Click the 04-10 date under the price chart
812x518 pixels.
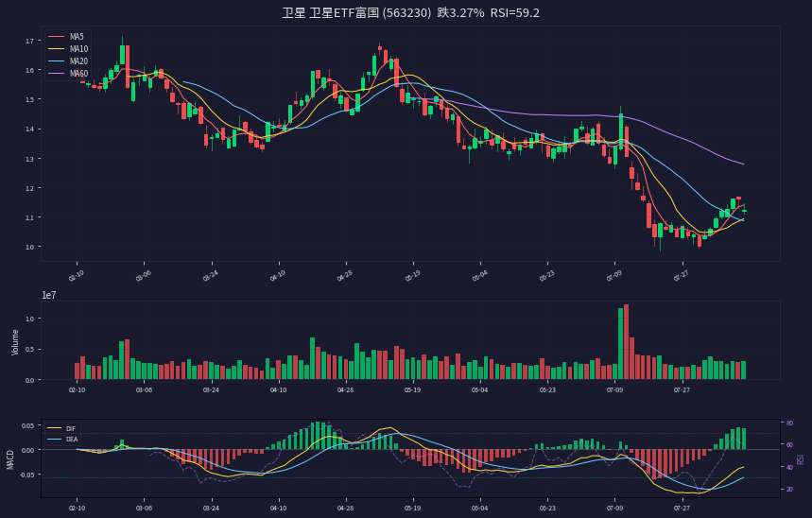(277, 276)
